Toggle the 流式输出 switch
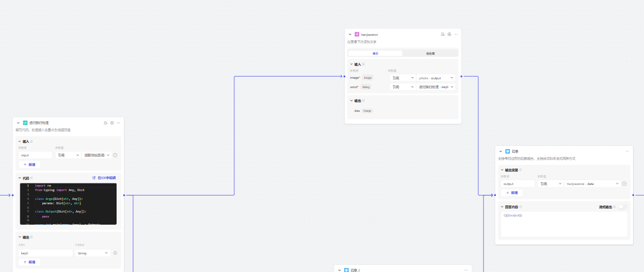The width and height of the screenshot is (644, 272). pos(623,206)
